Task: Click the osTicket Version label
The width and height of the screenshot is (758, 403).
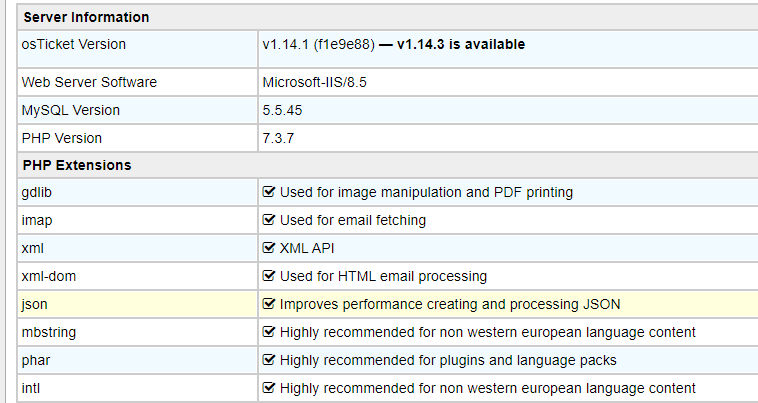Action: pyautogui.click(x=74, y=45)
